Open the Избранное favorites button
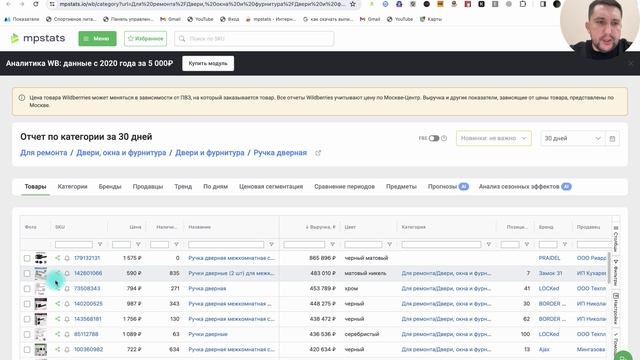 coord(145,38)
